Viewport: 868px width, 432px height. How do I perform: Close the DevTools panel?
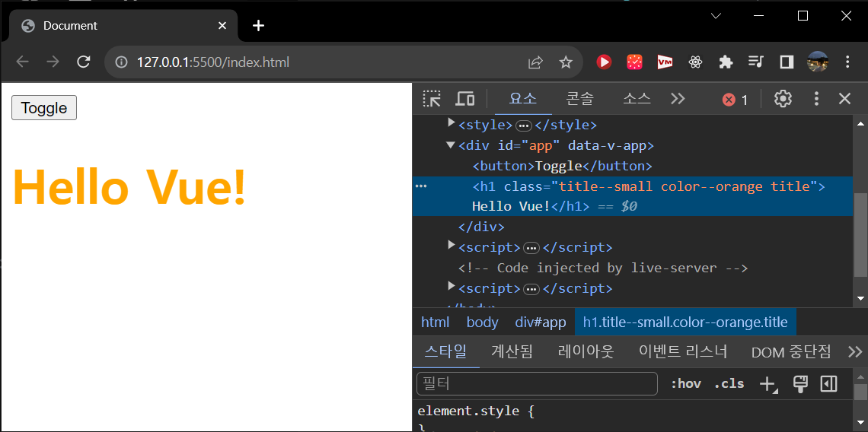844,99
